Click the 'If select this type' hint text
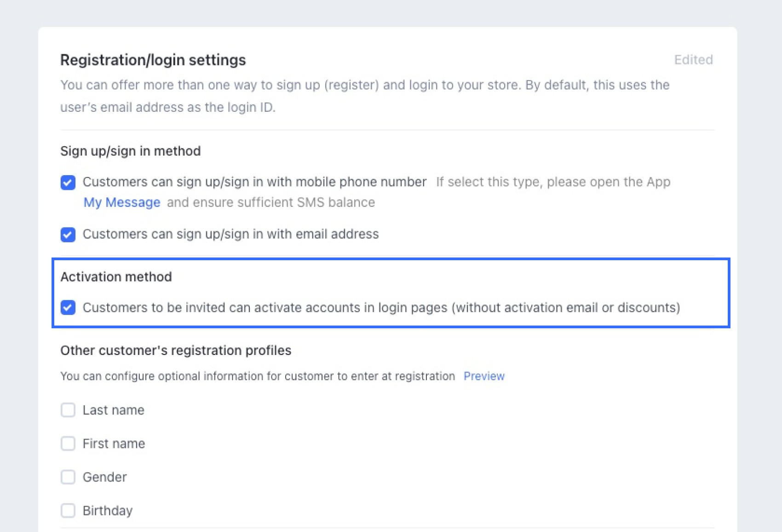The height and width of the screenshot is (532, 782). click(x=553, y=182)
